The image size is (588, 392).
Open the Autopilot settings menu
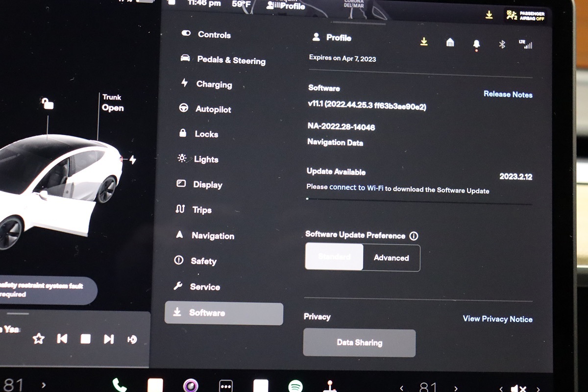click(213, 109)
